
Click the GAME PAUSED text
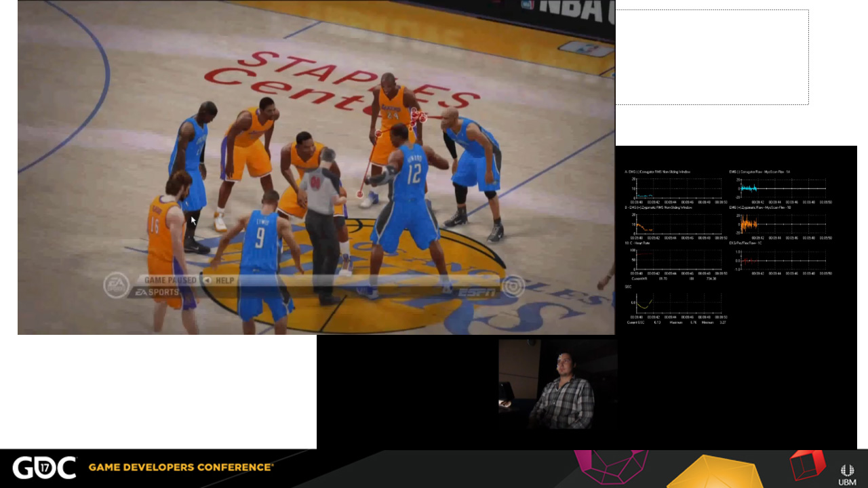[170, 280]
